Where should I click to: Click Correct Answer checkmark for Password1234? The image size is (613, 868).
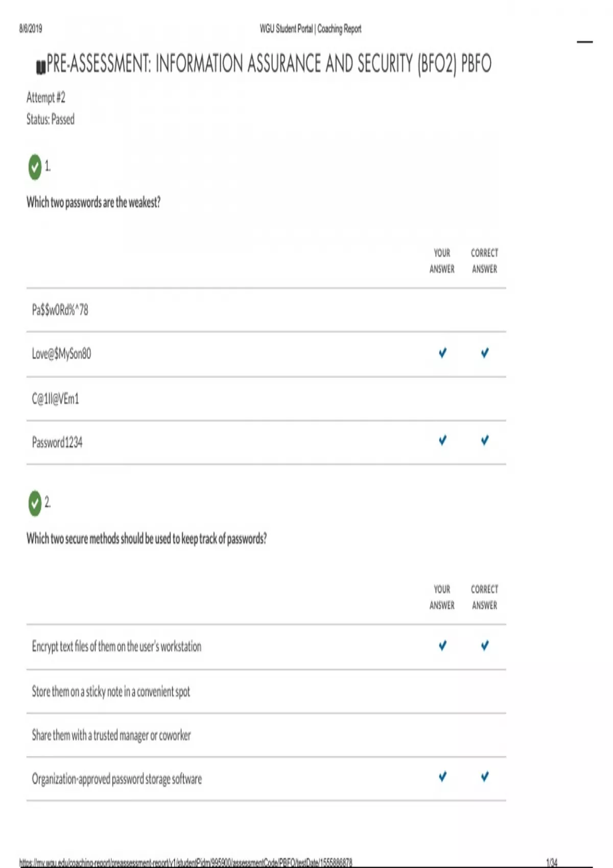[485, 440]
